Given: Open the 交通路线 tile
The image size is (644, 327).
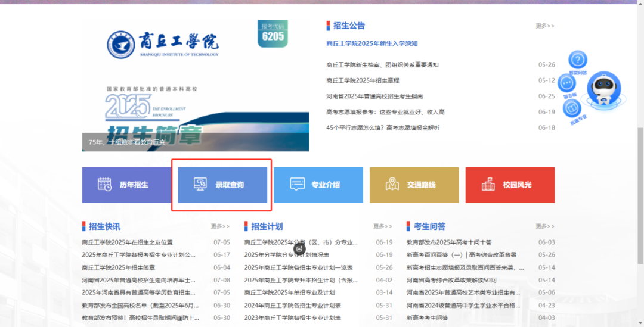Looking at the screenshot, I should 414,185.
